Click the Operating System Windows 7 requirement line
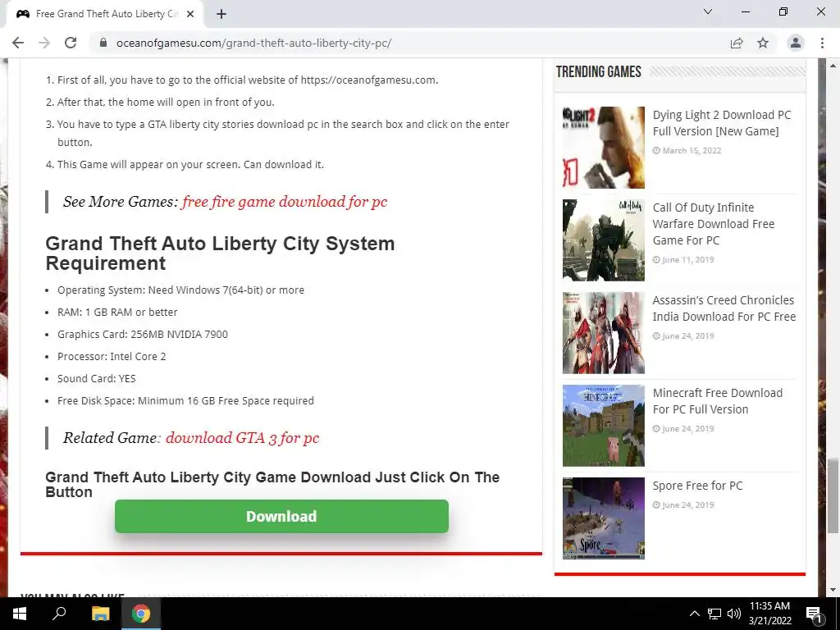Image resolution: width=840 pixels, height=630 pixels. click(180, 290)
